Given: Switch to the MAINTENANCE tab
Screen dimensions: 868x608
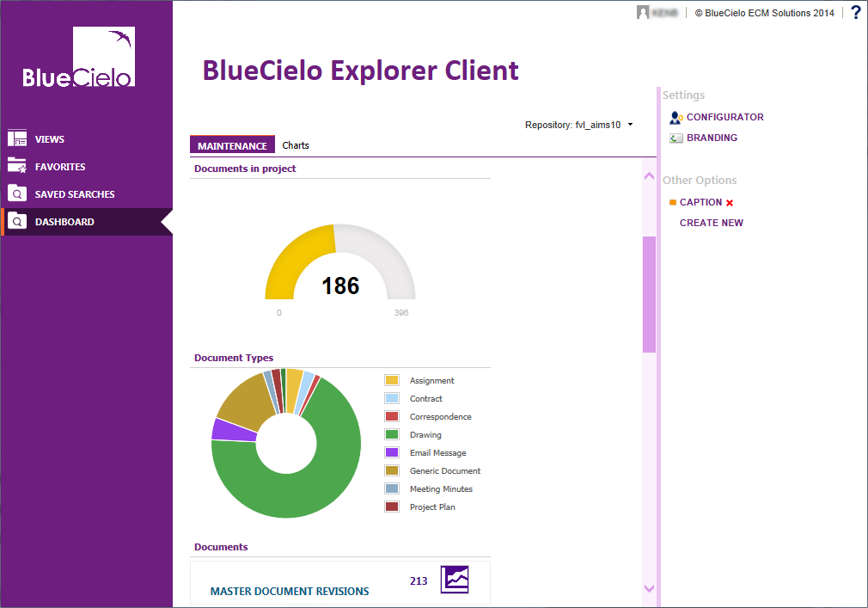Looking at the screenshot, I should click(232, 144).
